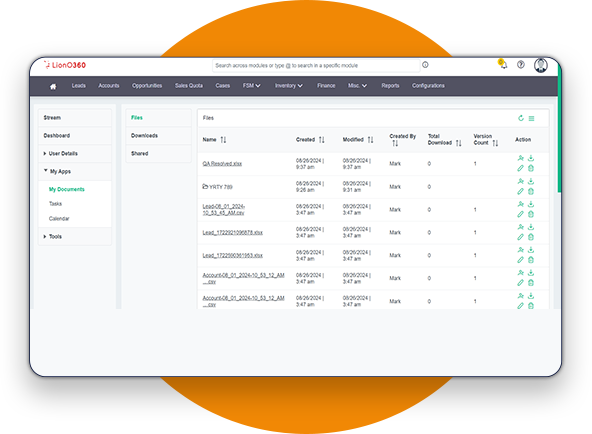The image size is (592, 434).
Task: Go to the Home icon in navigation bar
Action: coord(53,86)
